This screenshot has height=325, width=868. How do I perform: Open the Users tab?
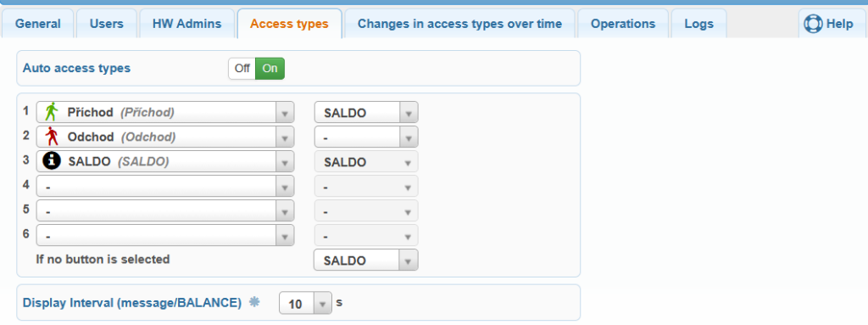(106, 24)
